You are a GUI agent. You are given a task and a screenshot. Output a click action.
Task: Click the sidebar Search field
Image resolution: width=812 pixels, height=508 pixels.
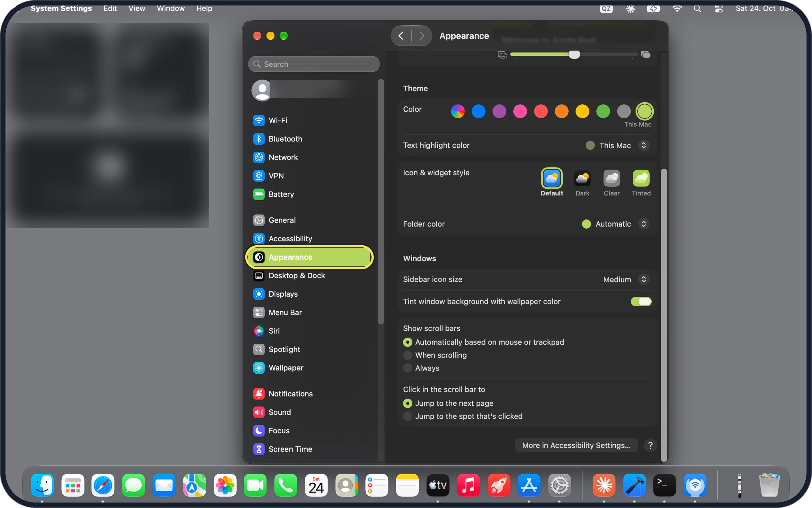pyautogui.click(x=314, y=64)
